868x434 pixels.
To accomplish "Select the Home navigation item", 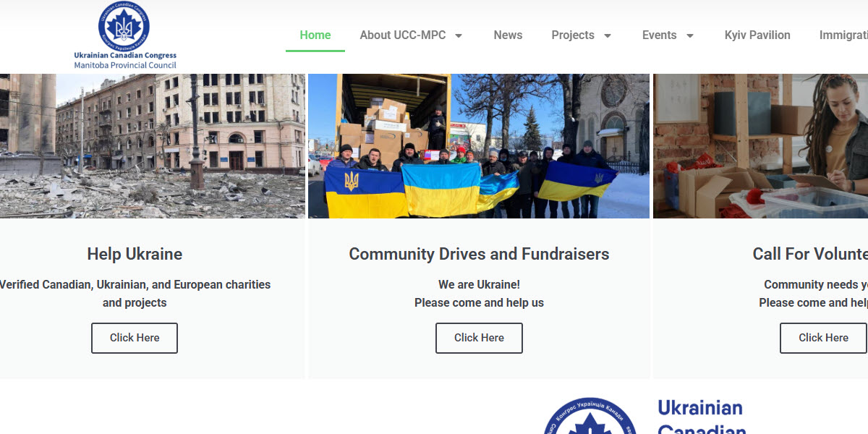I will coord(315,35).
